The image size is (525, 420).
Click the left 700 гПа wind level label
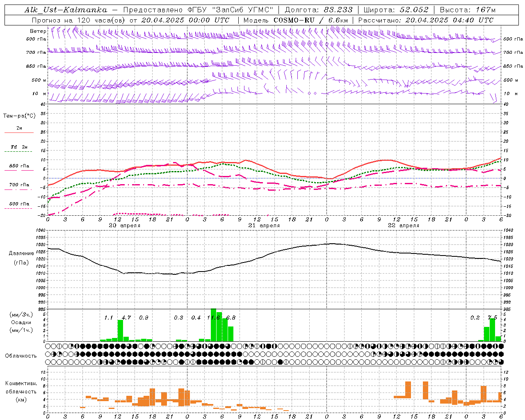pos(36,52)
